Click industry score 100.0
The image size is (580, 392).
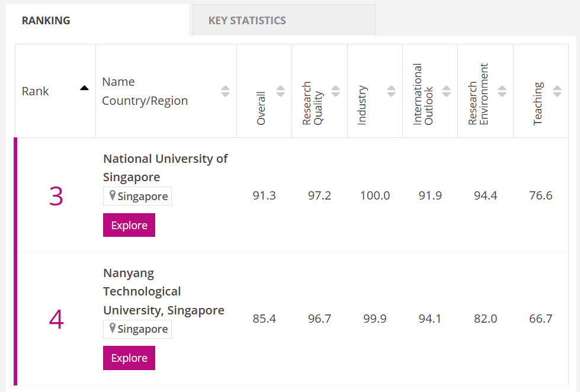click(x=375, y=195)
